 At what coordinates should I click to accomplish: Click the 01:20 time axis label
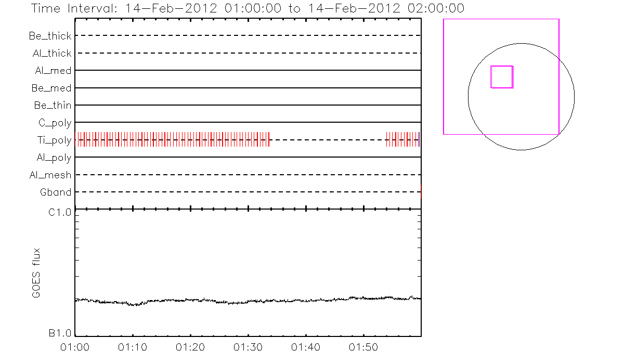tap(191, 346)
